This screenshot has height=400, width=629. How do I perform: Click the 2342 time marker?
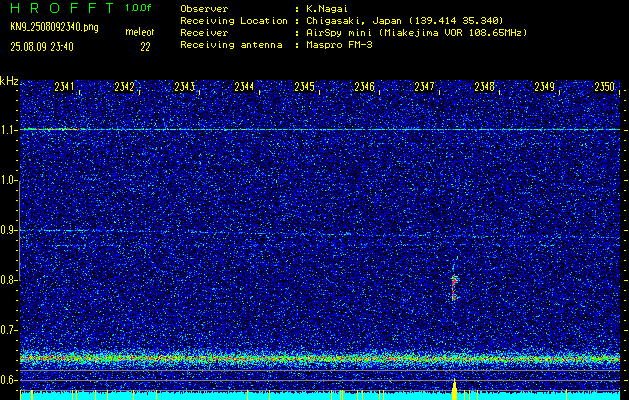coord(124,87)
